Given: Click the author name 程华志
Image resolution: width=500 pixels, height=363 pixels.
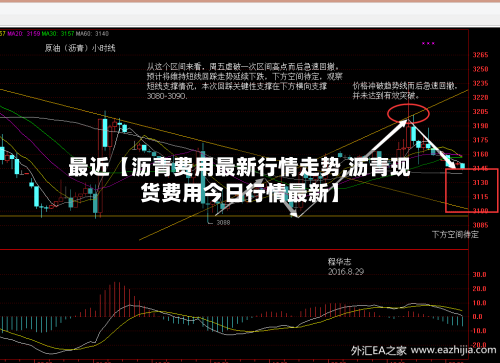Looking at the screenshot, I should coord(339,262).
